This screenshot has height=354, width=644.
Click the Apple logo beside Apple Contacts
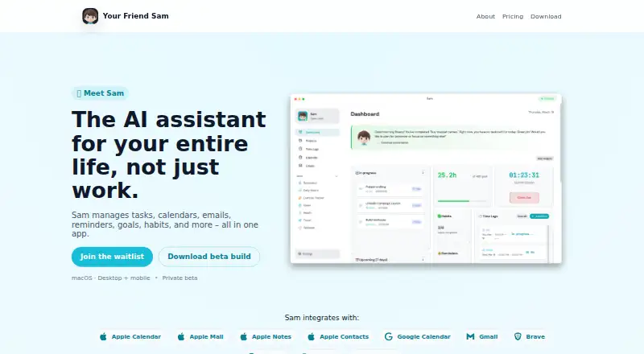pyautogui.click(x=312, y=337)
